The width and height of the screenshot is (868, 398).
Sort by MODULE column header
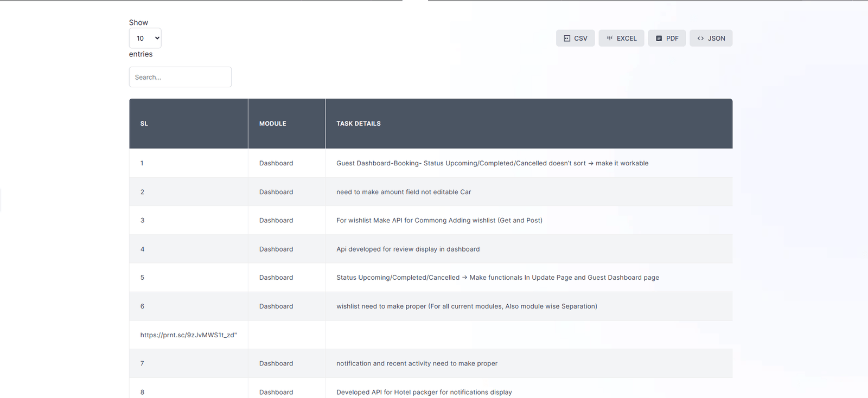[272, 124]
